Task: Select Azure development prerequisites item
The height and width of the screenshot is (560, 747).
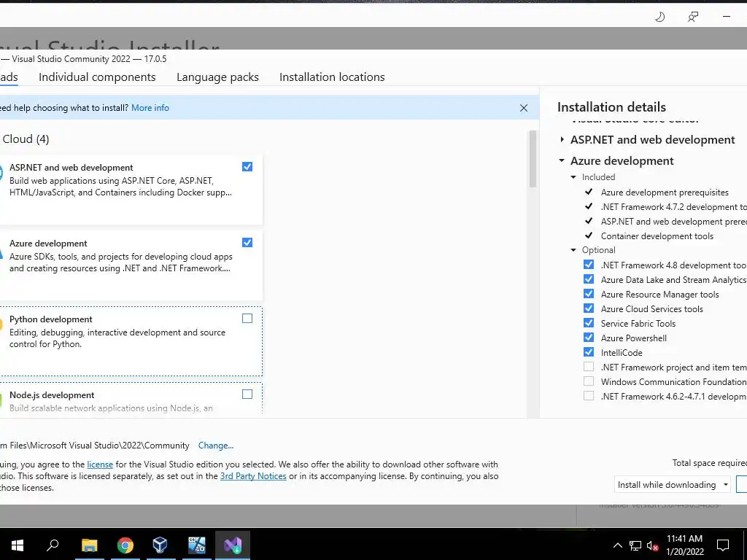Action: (x=665, y=192)
